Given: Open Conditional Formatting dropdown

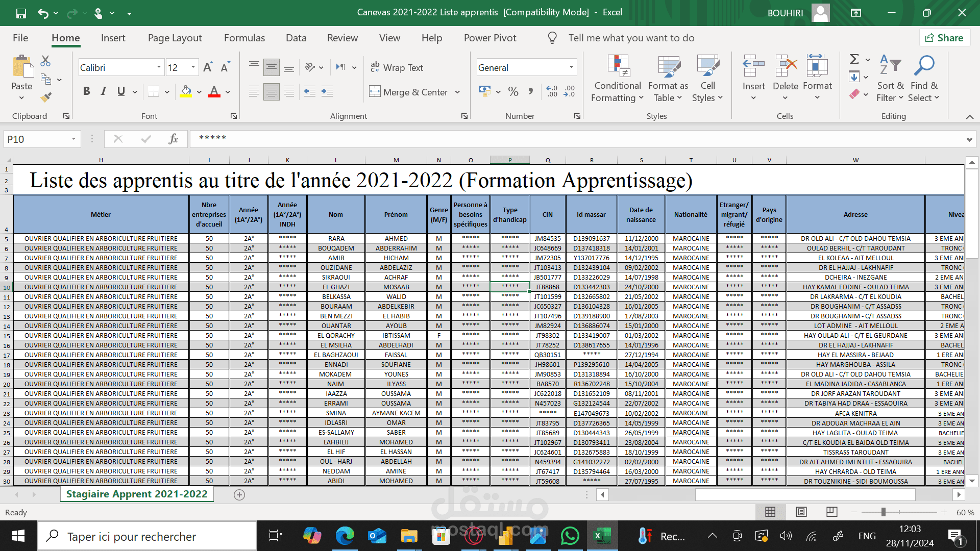Looking at the screenshot, I should (x=618, y=78).
